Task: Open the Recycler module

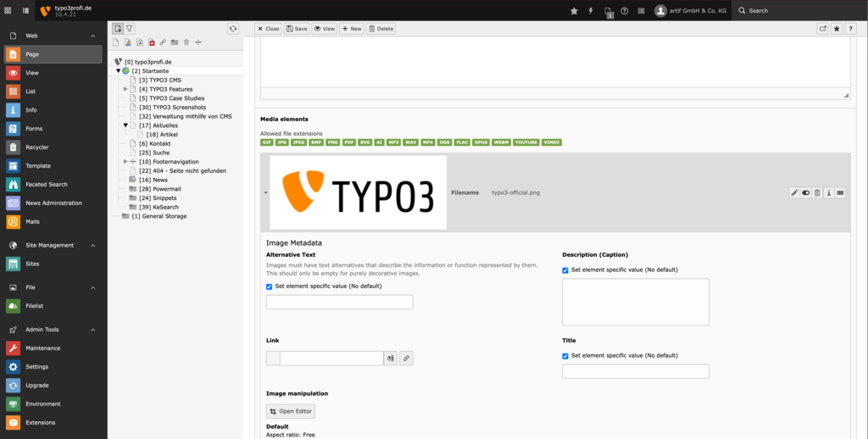Action: point(53,147)
